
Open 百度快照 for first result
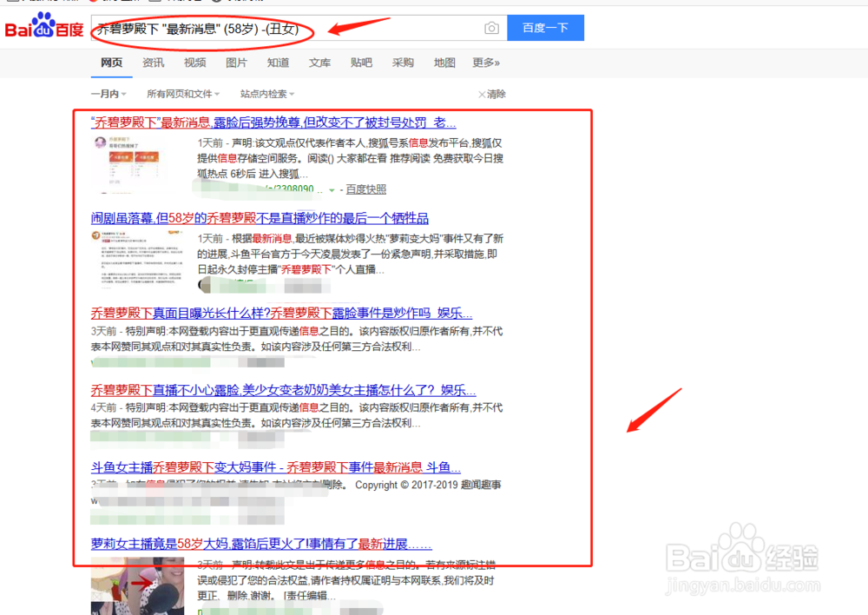[x=366, y=189]
